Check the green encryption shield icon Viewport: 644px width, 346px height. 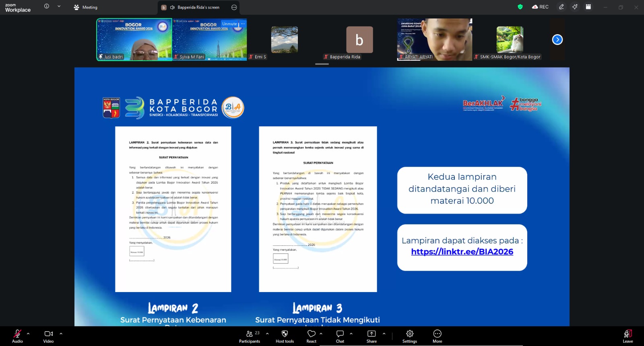coord(520,7)
